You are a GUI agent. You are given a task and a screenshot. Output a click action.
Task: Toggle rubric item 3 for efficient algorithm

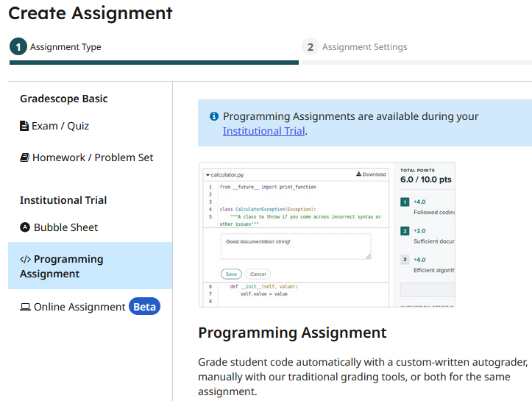405,260
